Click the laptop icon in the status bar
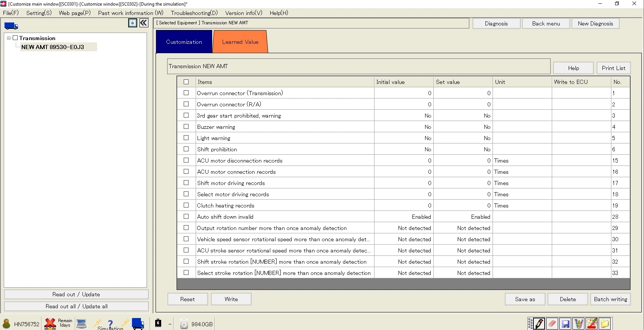The height and width of the screenshot is (330, 644). (81, 324)
